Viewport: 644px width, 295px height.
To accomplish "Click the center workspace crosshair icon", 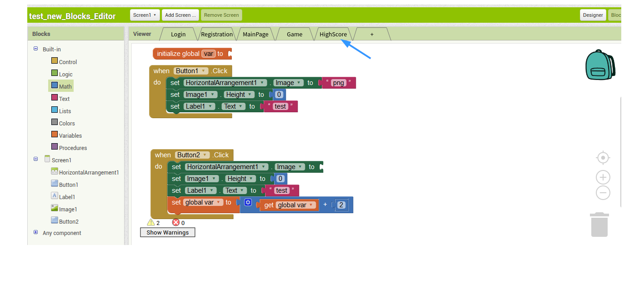I will click(603, 158).
